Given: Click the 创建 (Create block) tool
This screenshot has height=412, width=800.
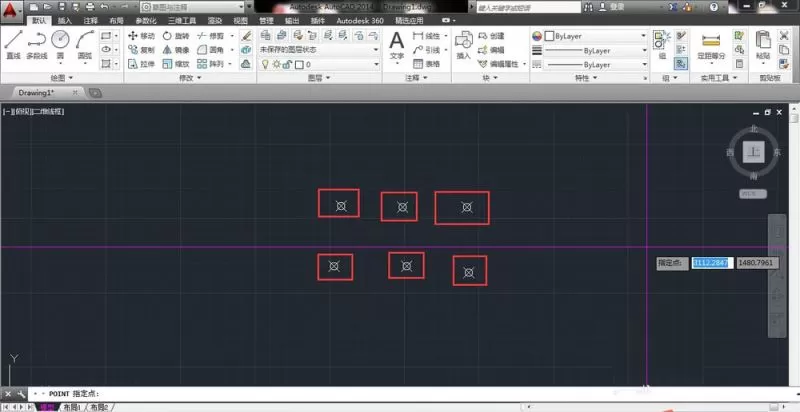Looking at the screenshot, I should pyautogui.click(x=491, y=36).
